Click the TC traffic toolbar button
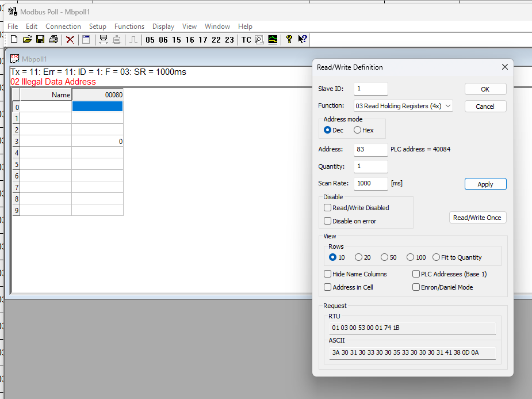Image resolution: width=532 pixels, height=399 pixels. coord(246,40)
